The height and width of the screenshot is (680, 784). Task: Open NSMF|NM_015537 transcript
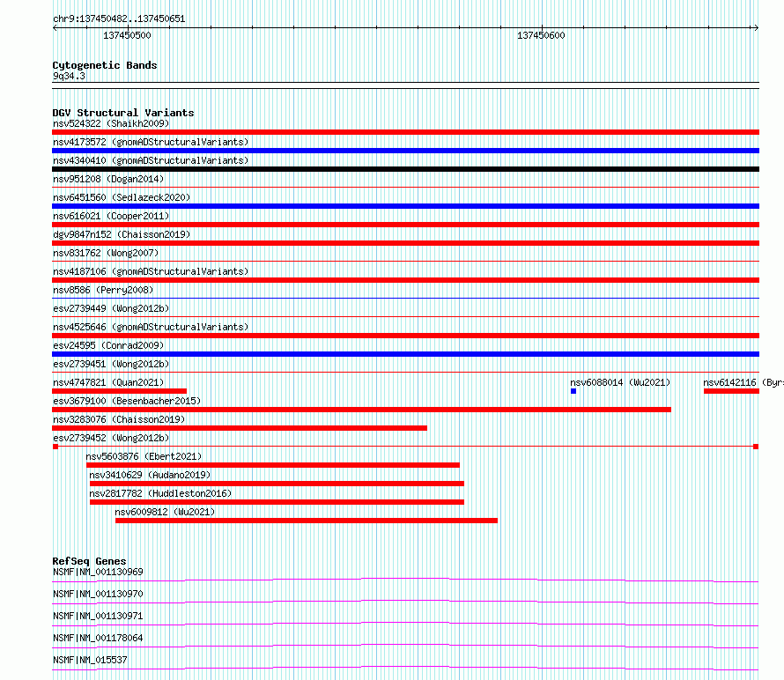[90, 660]
